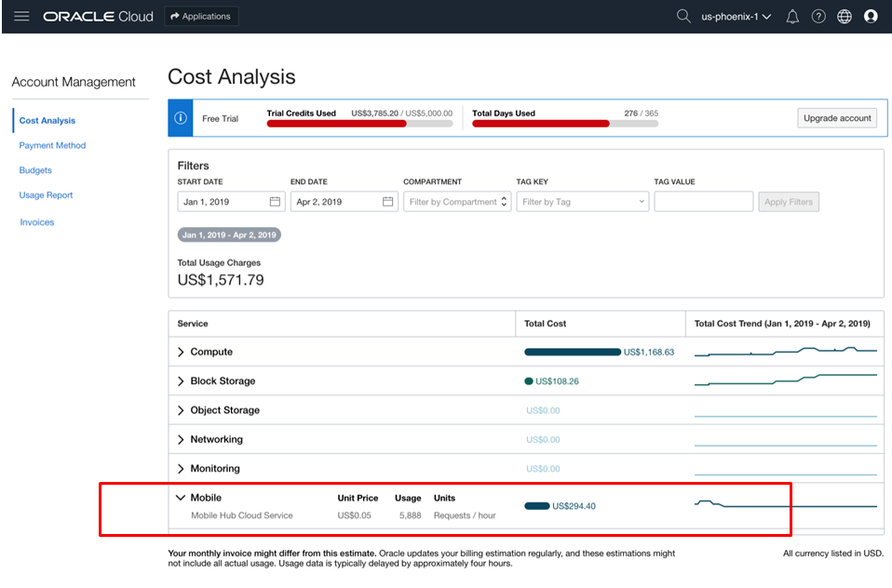This screenshot has height=588, width=892.
Task: Go to Payment Method in sidebar
Action: tap(52, 145)
